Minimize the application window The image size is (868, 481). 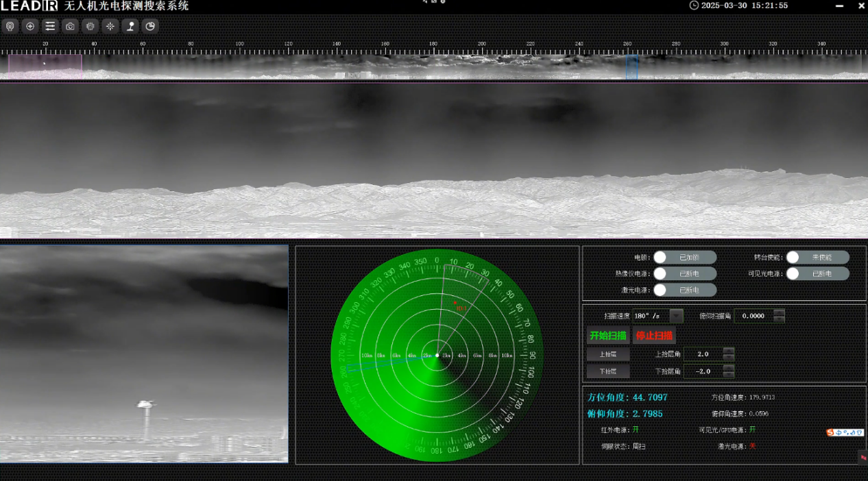pos(840,5)
